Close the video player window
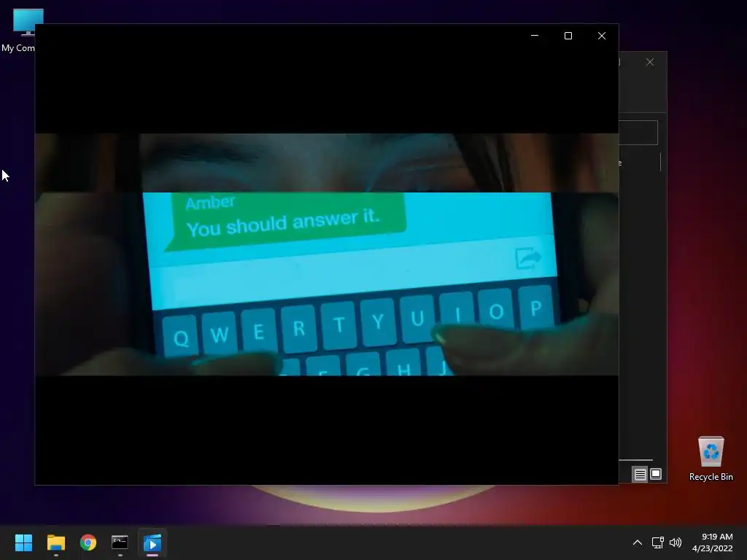The image size is (747, 560). (x=602, y=36)
